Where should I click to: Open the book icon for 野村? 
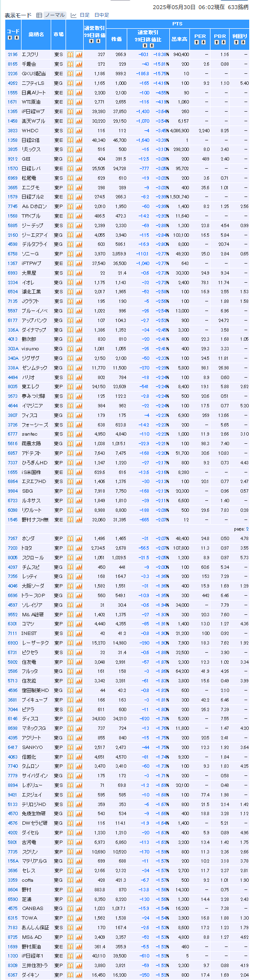70,889
